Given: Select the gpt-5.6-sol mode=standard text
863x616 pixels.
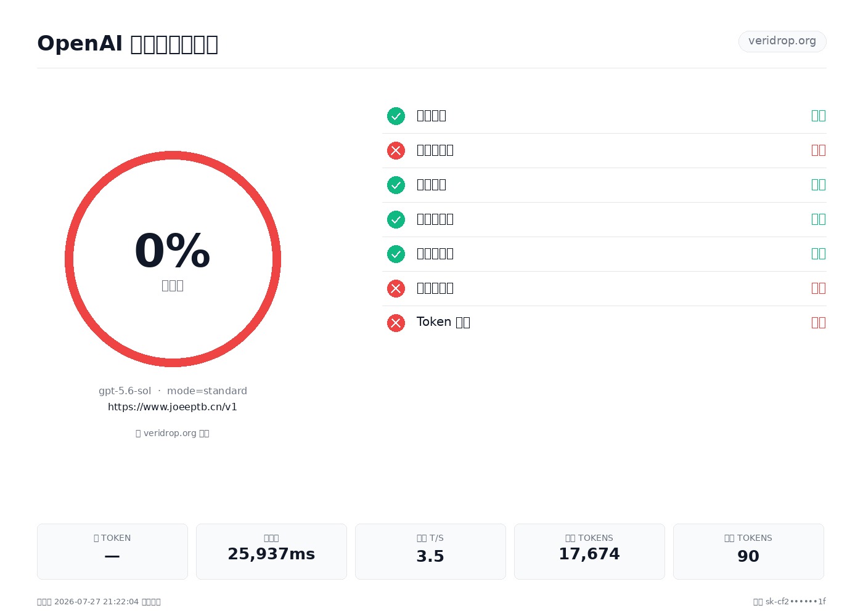Looking at the screenshot, I should coord(173,391).
